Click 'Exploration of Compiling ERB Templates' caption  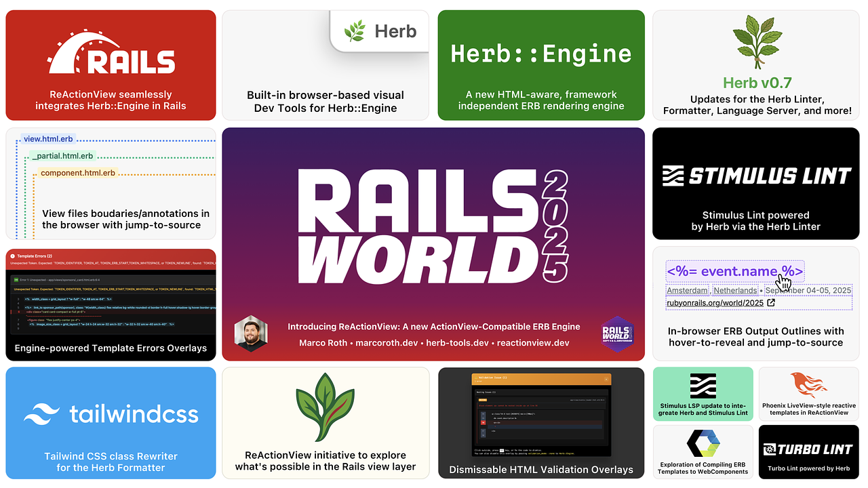point(703,468)
